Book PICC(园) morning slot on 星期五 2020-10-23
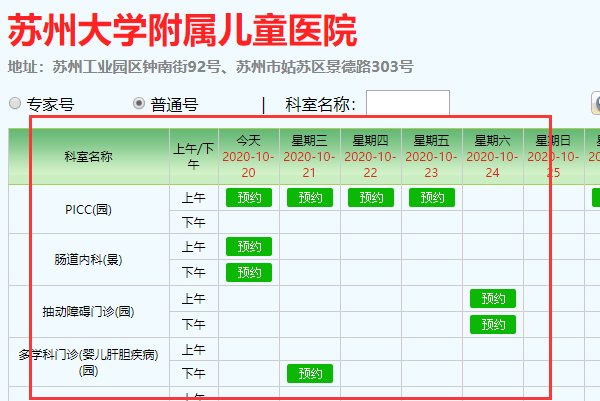Screen dimensions: 600x401 click(432, 197)
